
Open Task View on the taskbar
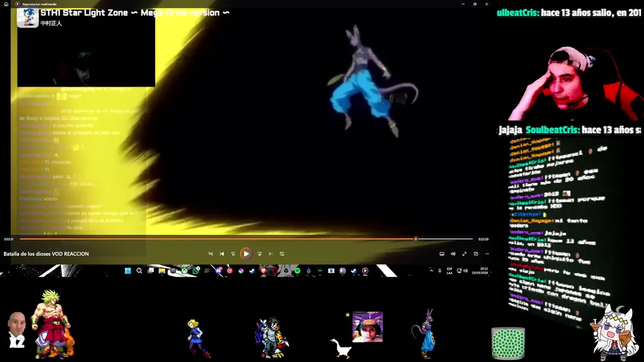150,271
